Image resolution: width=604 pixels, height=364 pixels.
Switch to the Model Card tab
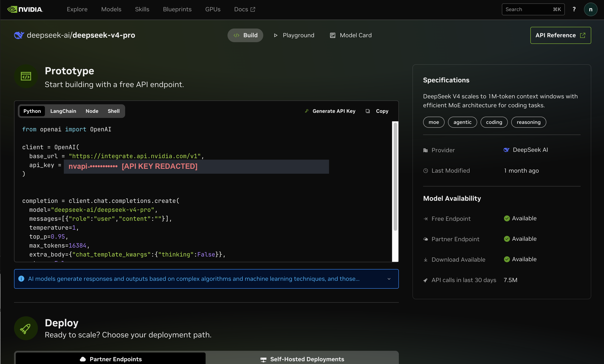pyautogui.click(x=351, y=35)
